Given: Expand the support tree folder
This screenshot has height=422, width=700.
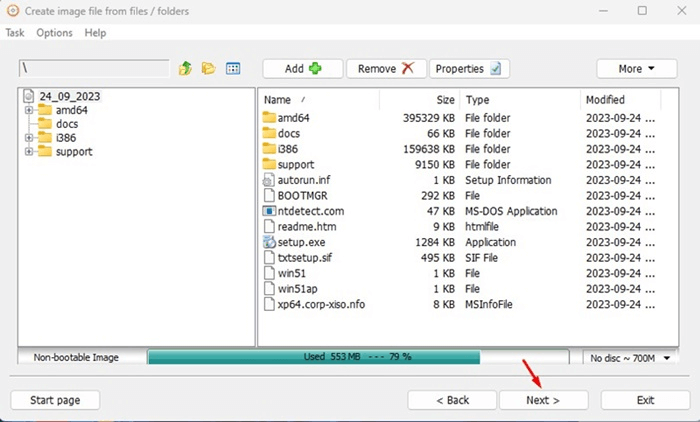Looking at the screenshot, I should click(x=29, y=152).
